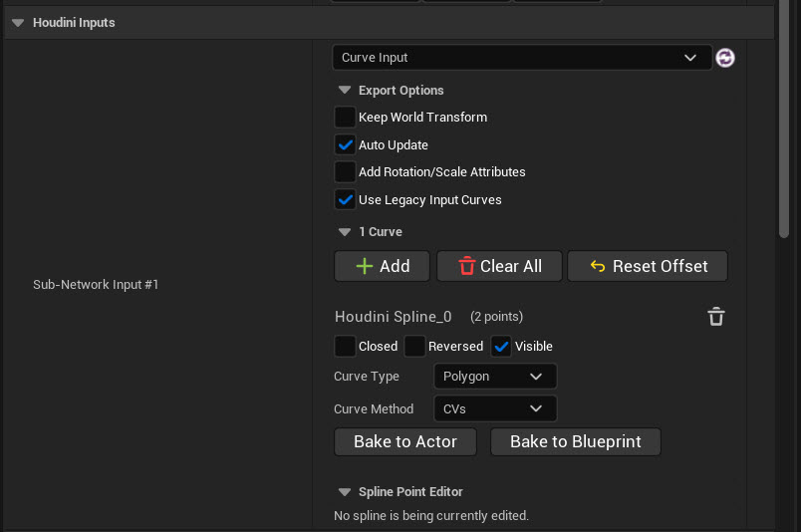Toggle the Reversed checkbox for the spline
This screenshot has width=801, height=532.
[x=414, y=346]
